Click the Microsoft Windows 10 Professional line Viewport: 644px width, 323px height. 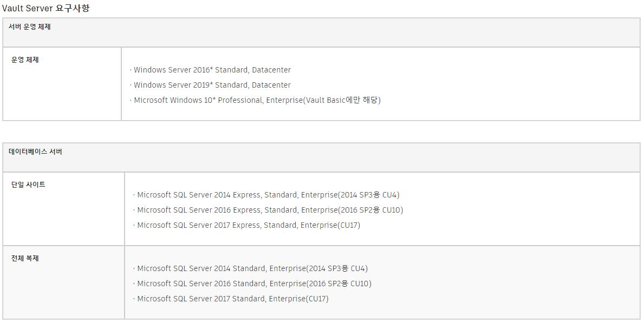pos(255,100)
